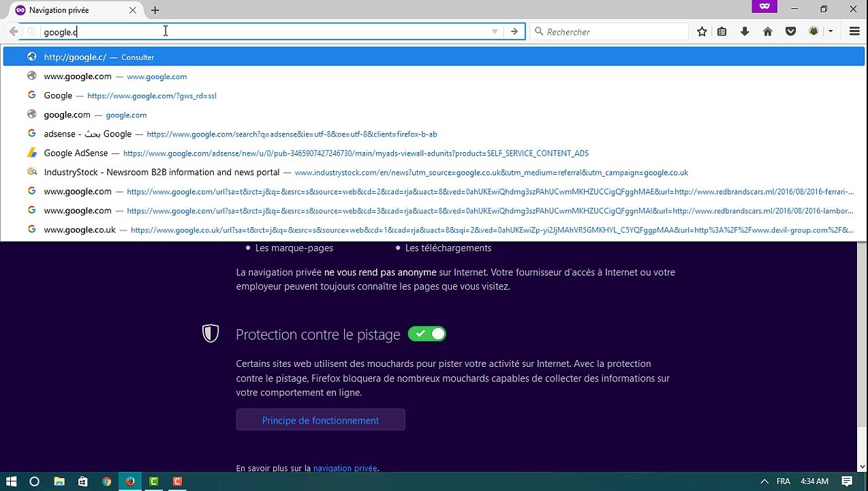Open the bookmarks list icon
This screenshot has width=868, height=491.
click(x=722, y=31)
